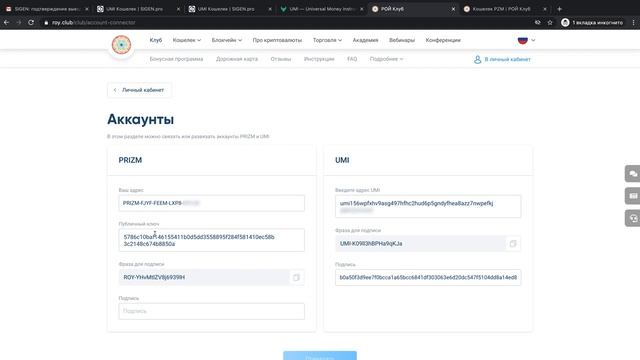
Task: Open the Академия menu item
Action: coord(365,40)
